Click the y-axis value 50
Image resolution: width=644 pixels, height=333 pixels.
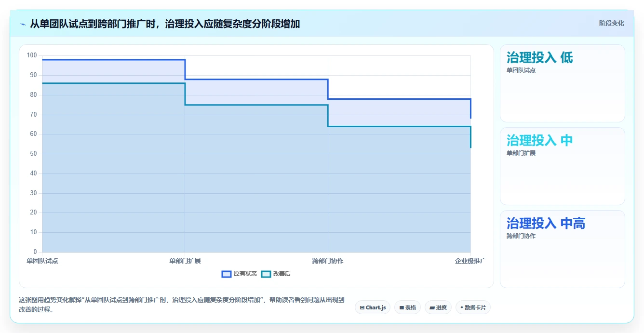(33, 154)
